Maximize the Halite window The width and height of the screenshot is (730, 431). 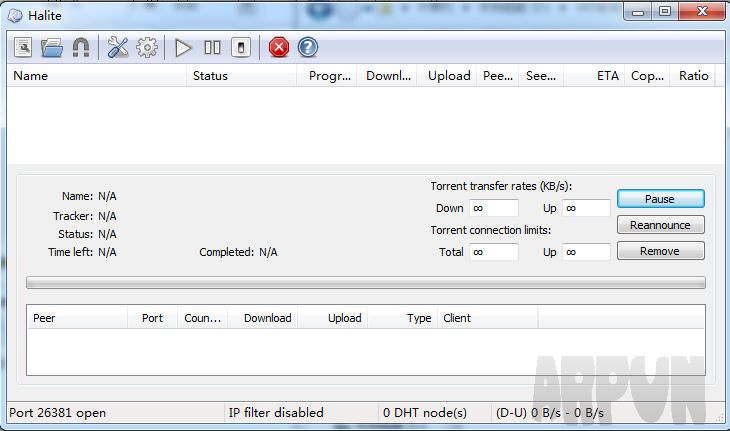[x=665, y=11]
